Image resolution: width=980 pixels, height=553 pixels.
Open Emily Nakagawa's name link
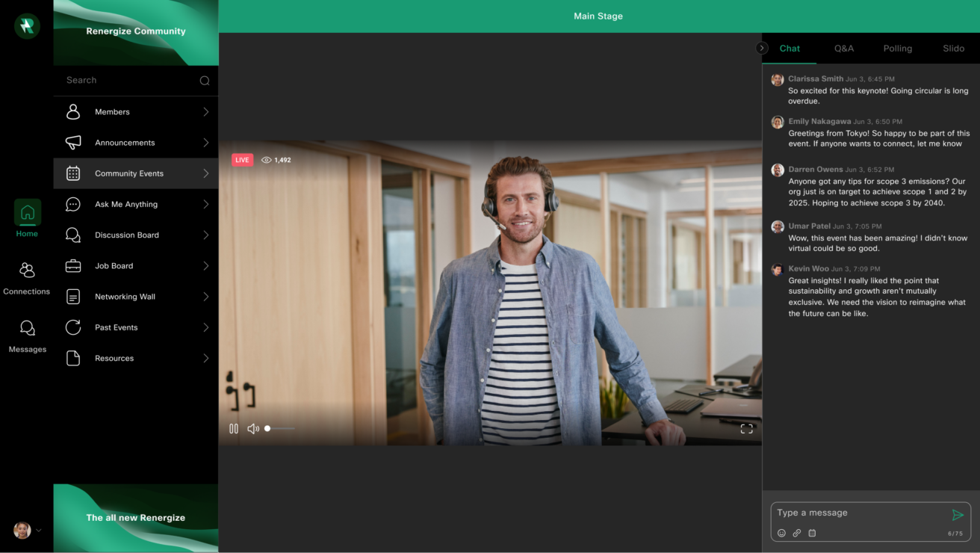point(819,122)
